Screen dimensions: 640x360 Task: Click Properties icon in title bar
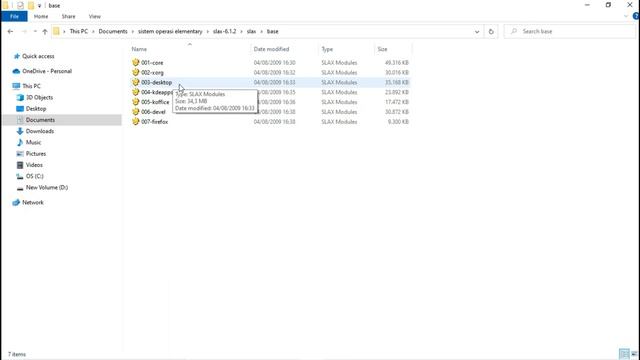coord(20,5)
